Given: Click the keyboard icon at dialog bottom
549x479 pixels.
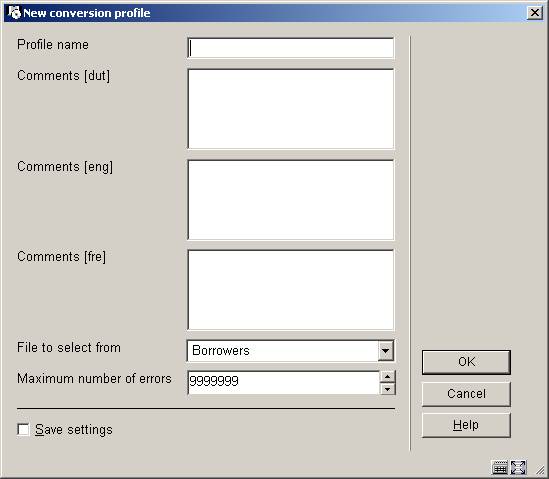Looking at the screenshot, I should [x=500, y=467].
